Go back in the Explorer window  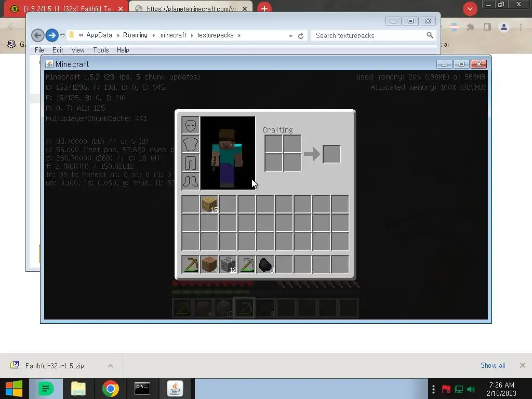(37, 35)
